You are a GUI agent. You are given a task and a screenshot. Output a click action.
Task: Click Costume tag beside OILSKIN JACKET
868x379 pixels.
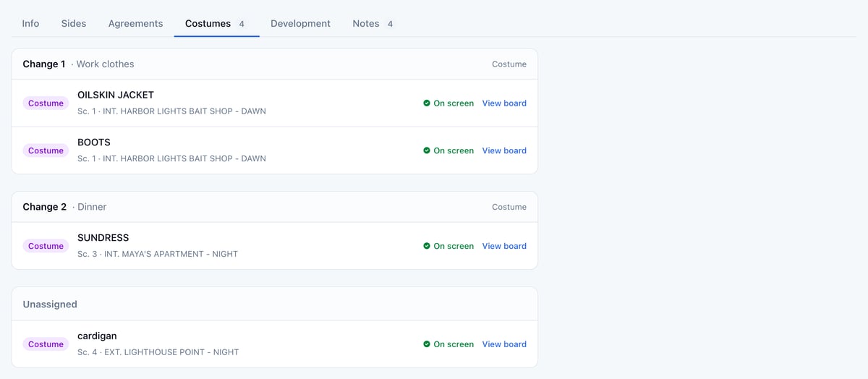pyautogui.click(x=46, y=103)
